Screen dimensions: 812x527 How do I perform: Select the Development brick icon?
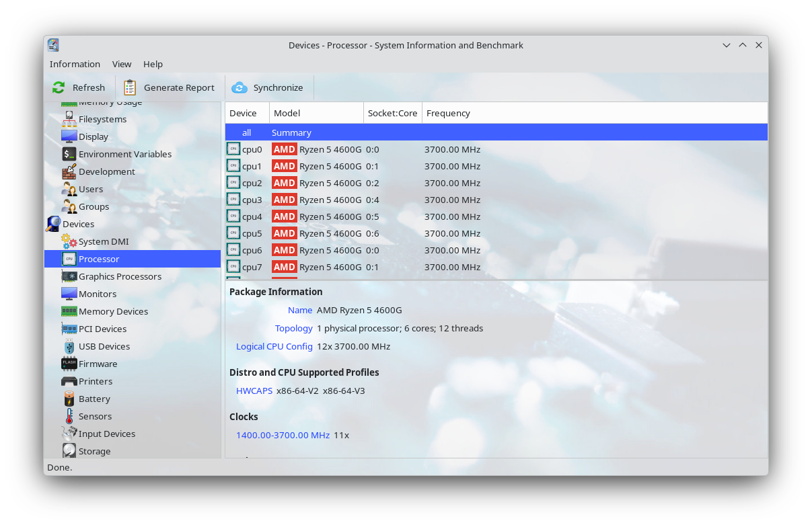point(69,171)
